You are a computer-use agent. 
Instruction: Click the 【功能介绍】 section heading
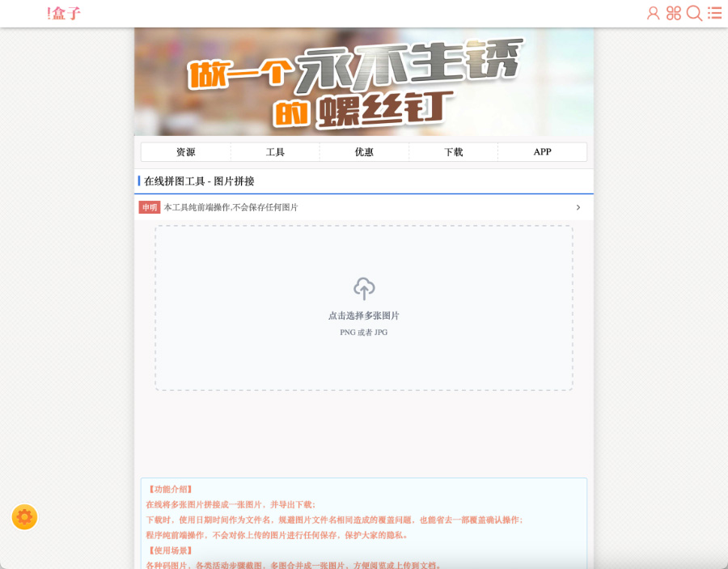click(x=170, y=489)
